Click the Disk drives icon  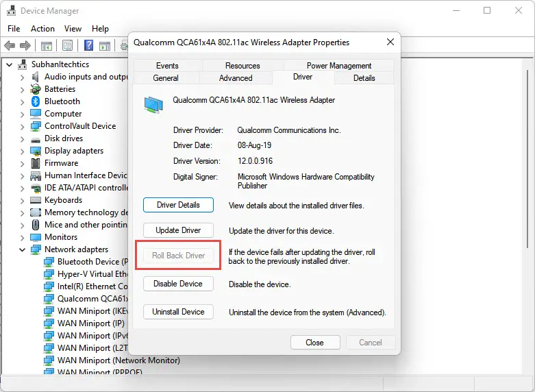pyautogui.click(x=36, y=139)
